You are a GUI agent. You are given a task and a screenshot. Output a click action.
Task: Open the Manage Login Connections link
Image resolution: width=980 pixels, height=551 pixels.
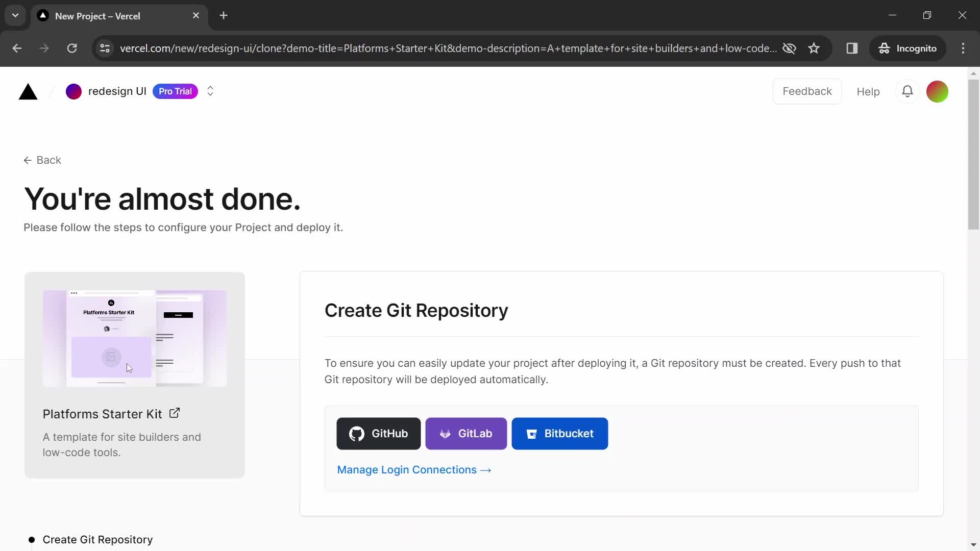click(x=414, y=469)
